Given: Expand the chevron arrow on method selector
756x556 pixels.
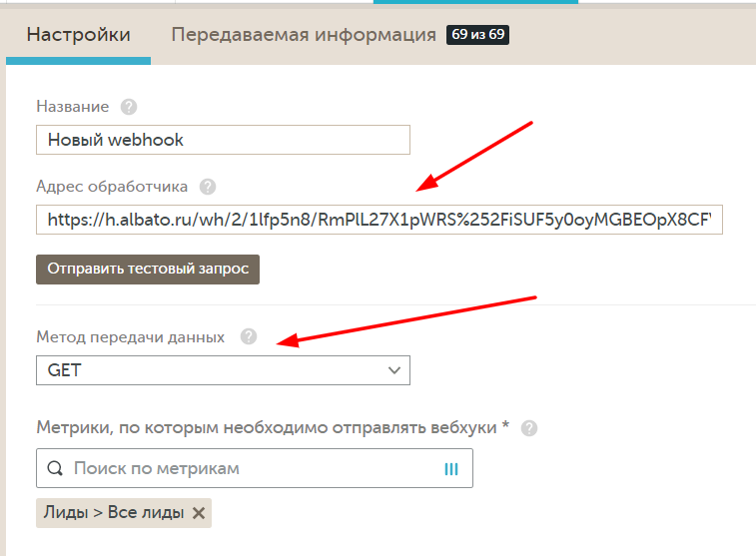Looking at the screenshot, I should coord(392,370).
